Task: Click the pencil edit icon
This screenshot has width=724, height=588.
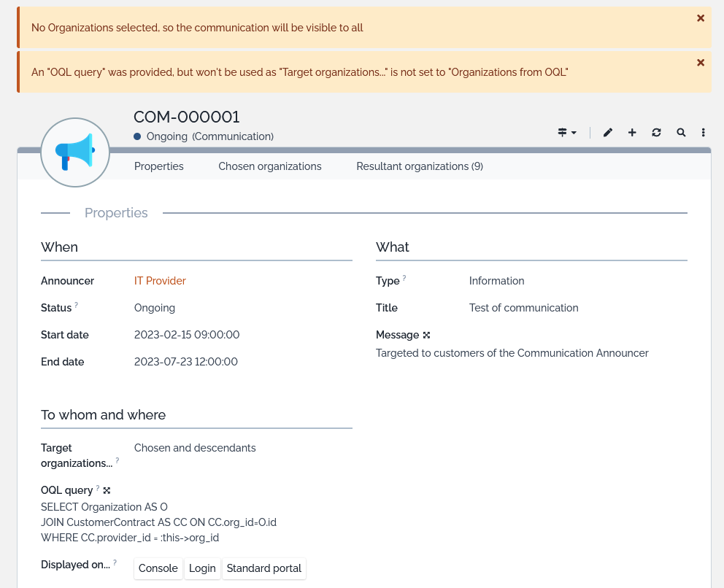Action: 608,133
